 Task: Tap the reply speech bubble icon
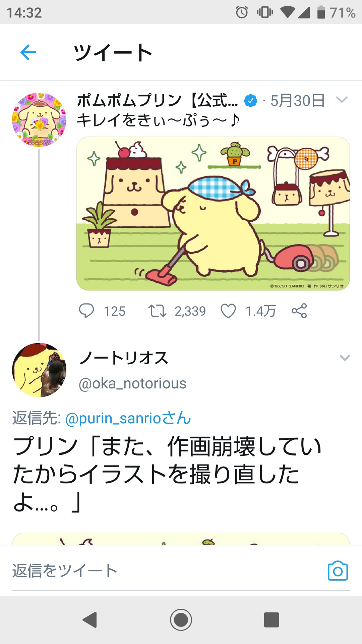click(x=86, y=311)
